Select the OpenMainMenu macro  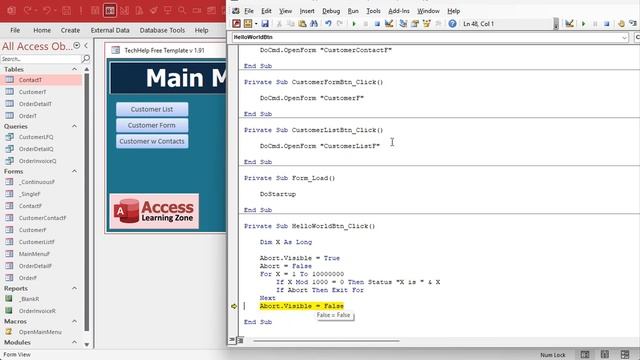[41, 332]
